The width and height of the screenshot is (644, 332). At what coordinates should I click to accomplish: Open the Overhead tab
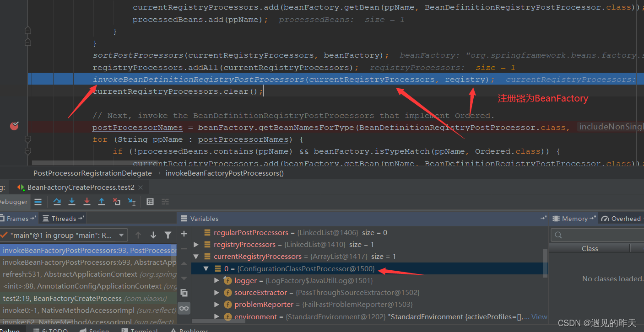pos(622,219)
